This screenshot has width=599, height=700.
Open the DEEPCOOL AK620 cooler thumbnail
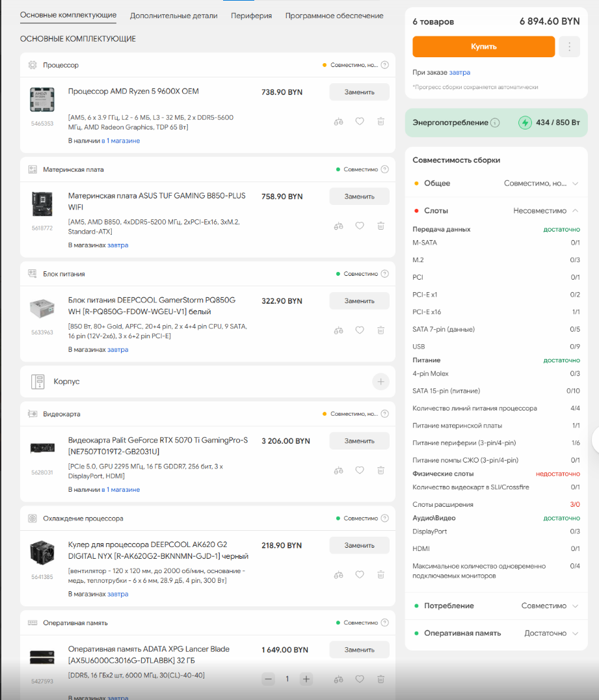point(42,553)
